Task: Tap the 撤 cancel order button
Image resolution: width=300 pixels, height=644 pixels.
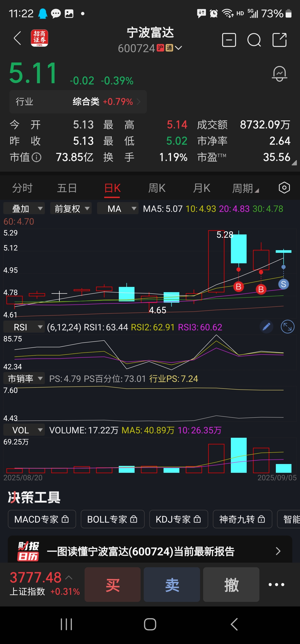Action: (x=231, y=585)
